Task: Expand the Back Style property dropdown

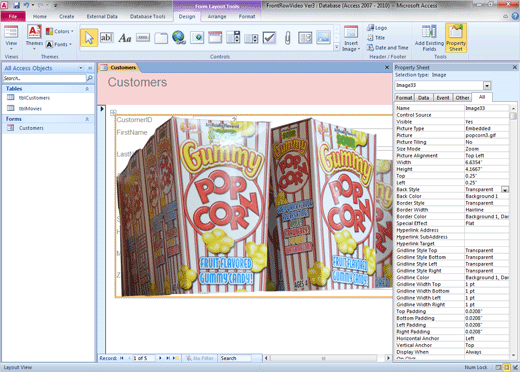Action: tap(505, 190)
